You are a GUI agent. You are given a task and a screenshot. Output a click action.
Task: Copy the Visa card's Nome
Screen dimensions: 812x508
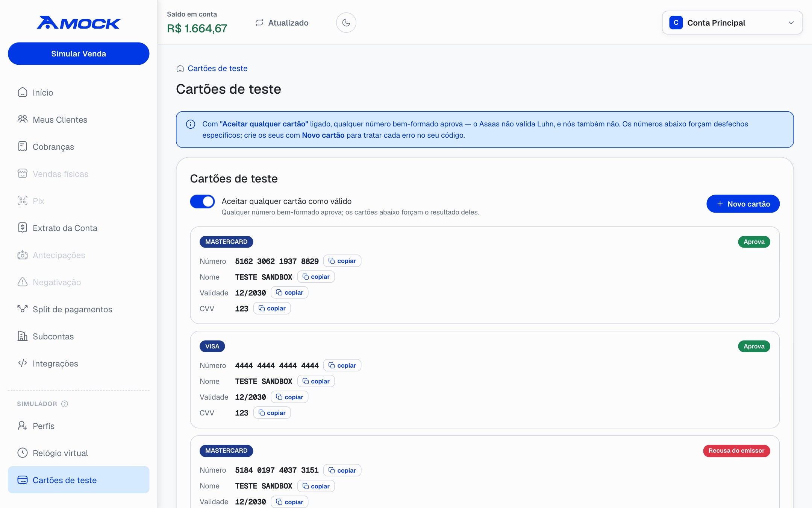pos(316,381)
